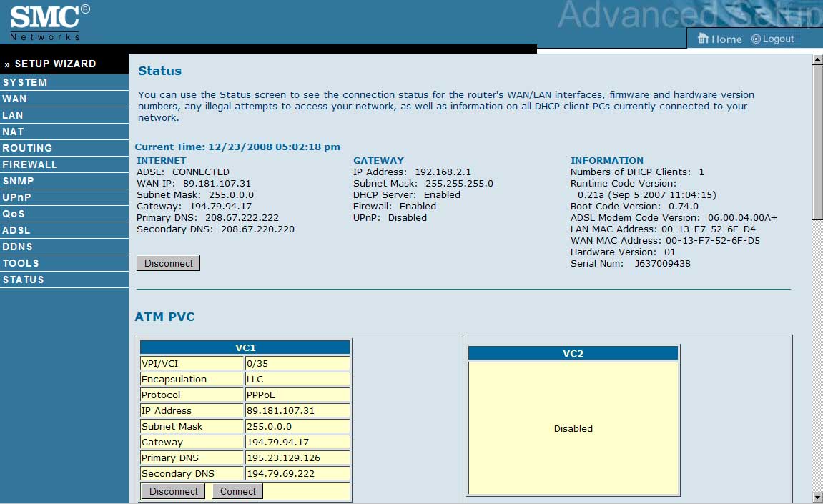
Task: Click the scrollbar down arrow
Action: 817,497
